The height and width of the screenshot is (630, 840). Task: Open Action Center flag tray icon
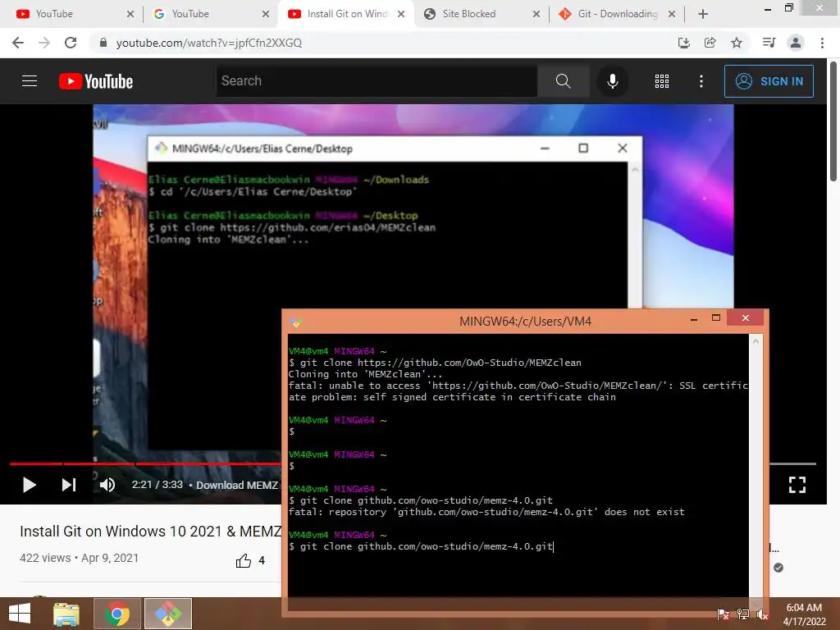[x=723, y=614]
